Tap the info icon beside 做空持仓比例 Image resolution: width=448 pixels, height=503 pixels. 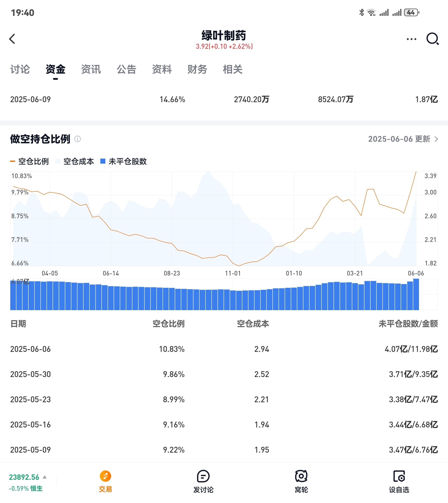tap(78, 139)
